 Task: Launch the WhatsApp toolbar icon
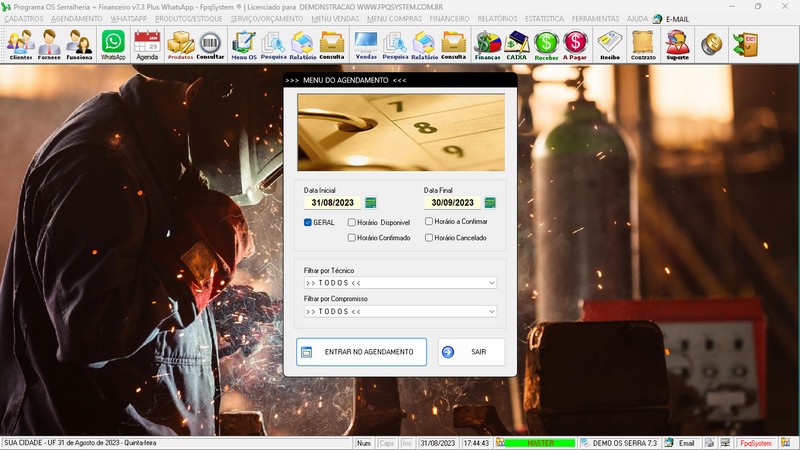pos(113,44)
